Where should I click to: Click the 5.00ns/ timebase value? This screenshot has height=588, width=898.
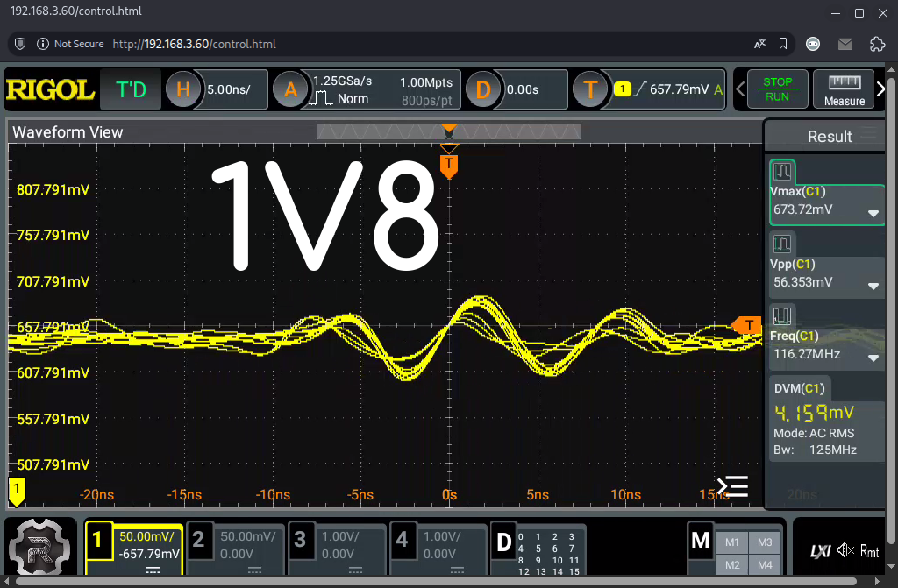229,90
